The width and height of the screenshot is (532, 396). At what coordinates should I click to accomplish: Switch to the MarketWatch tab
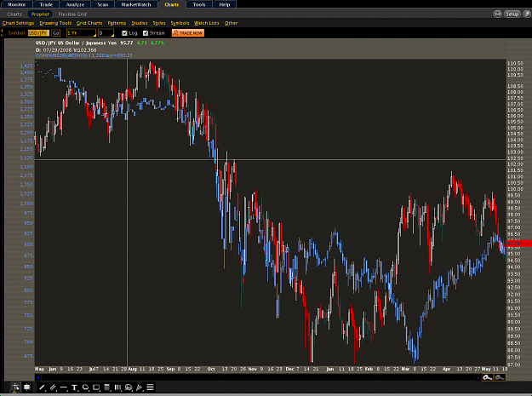pyautogui.click(x=136, y=4)
